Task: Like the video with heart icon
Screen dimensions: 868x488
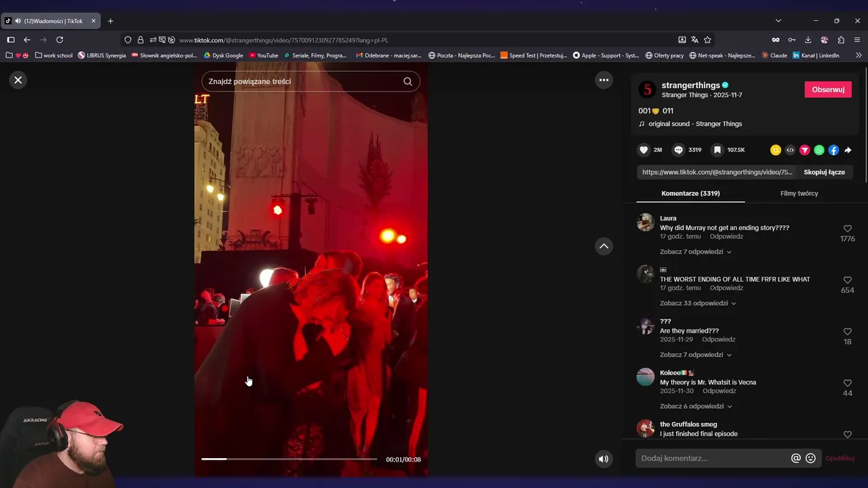Action: tap(644, 150)
